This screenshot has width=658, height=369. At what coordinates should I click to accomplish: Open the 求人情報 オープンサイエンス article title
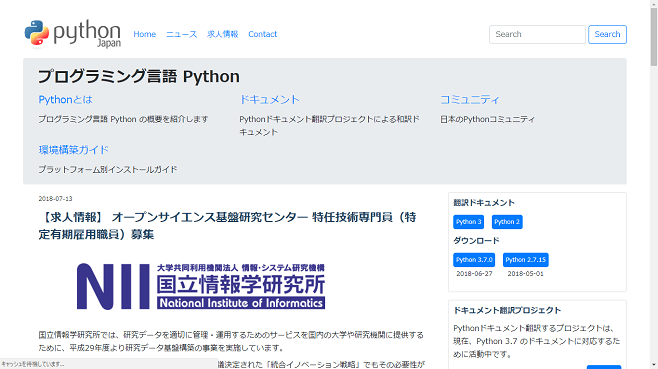pos(227,226)
